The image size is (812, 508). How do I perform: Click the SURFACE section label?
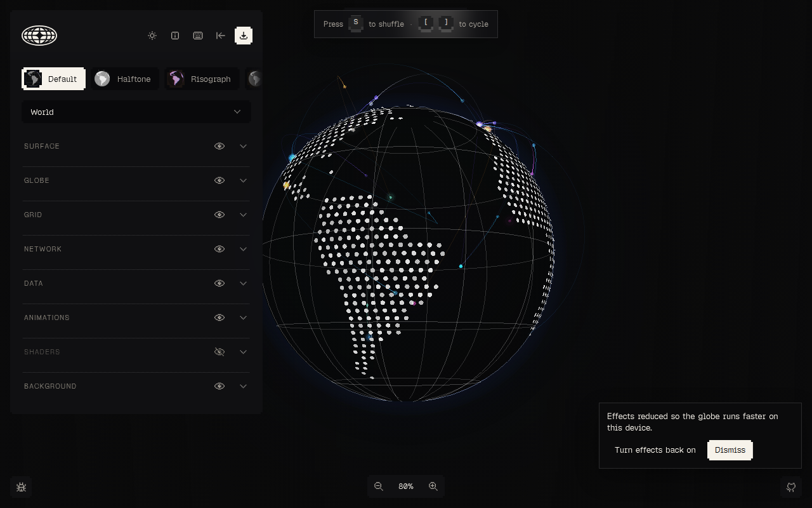[42, 146]
